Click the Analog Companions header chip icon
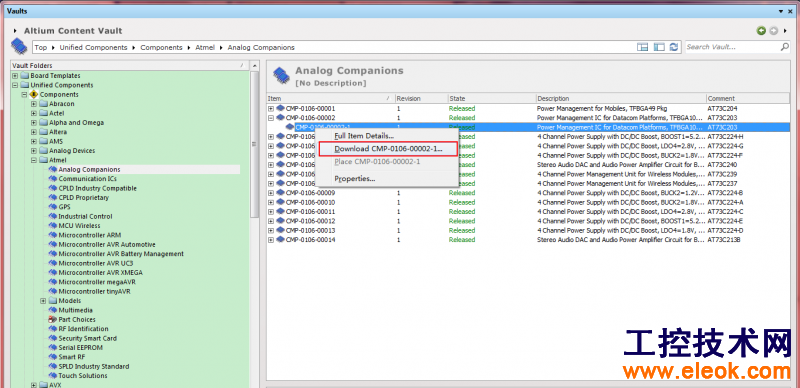Viewport: 800px width, 388px height. click(282, 76)
